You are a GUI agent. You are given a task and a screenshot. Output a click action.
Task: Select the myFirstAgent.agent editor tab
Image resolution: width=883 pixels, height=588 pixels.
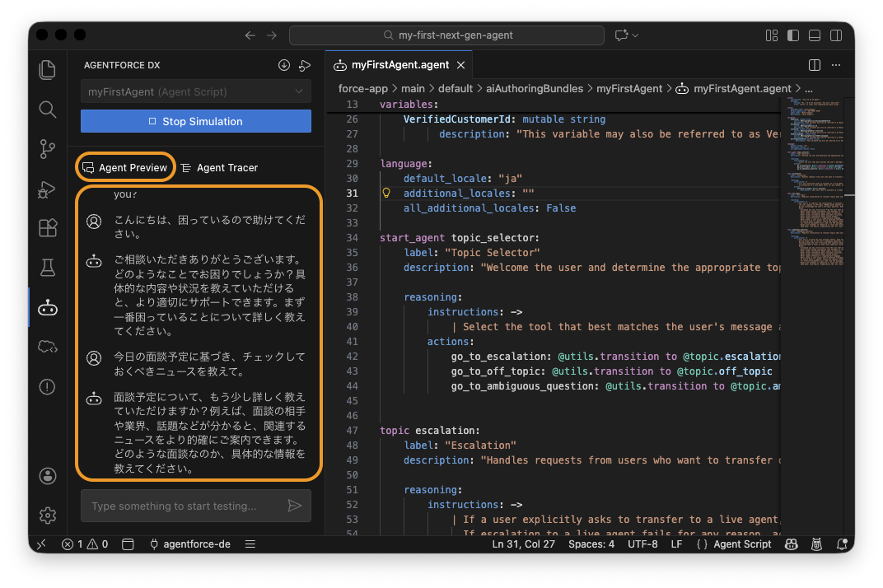click(399, 65)
